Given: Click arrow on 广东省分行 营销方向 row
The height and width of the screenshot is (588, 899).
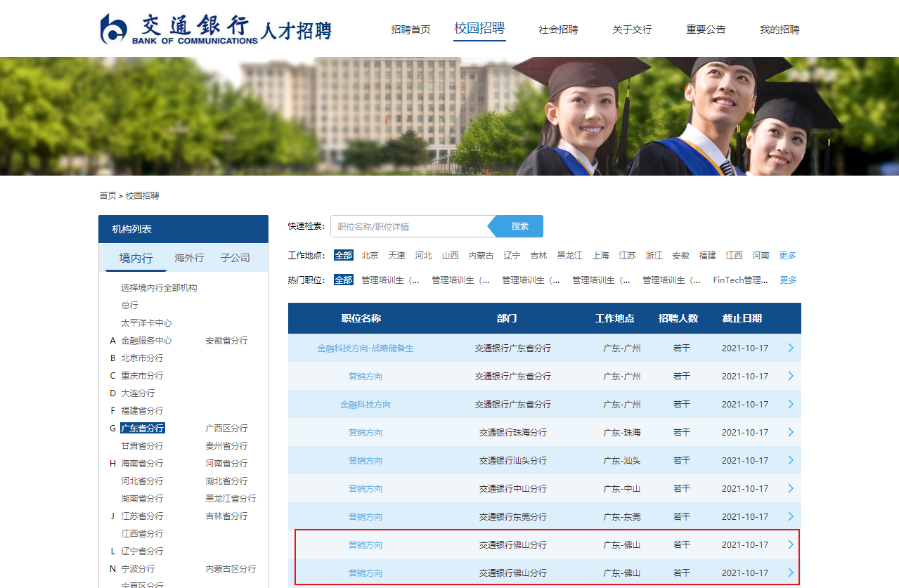Looking at the screenshot, I should tap(791, 376).
